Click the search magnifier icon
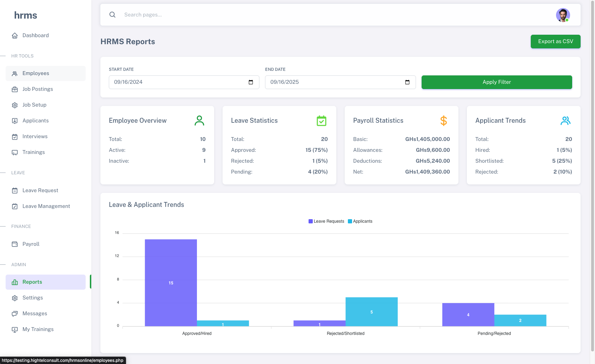 coord(112,15)
